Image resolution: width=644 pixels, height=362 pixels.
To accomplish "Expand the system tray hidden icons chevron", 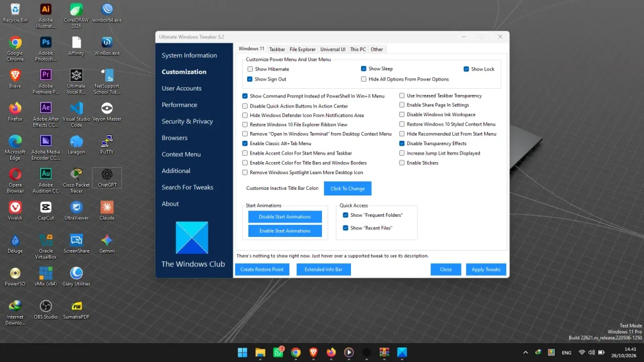I will point(525,352).
